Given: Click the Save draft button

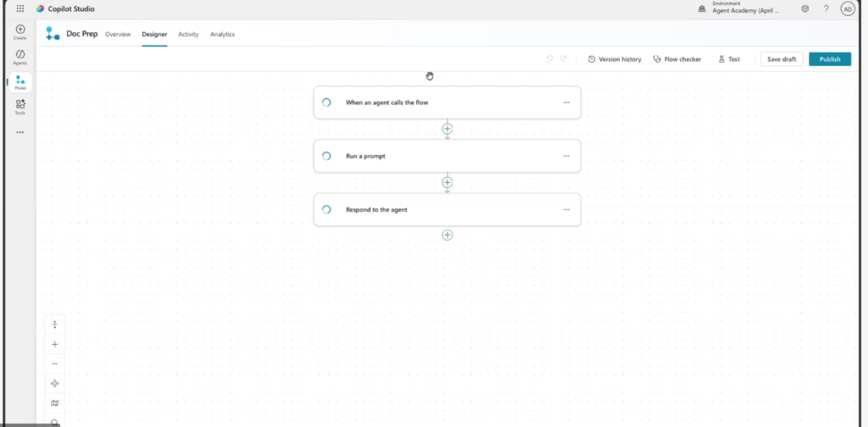Looking at the screenshot, I should (782, 59).
